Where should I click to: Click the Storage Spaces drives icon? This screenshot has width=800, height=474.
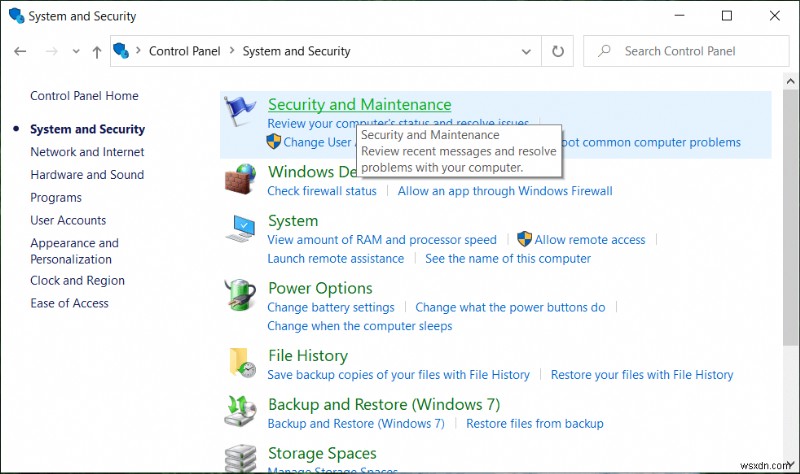pyautogui.click(x=240, y=458)
